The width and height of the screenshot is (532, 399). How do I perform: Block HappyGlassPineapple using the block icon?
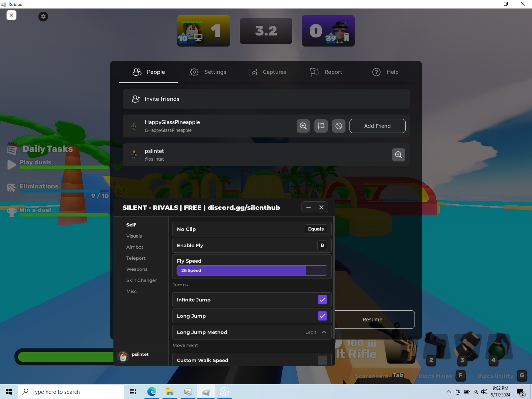339,126
